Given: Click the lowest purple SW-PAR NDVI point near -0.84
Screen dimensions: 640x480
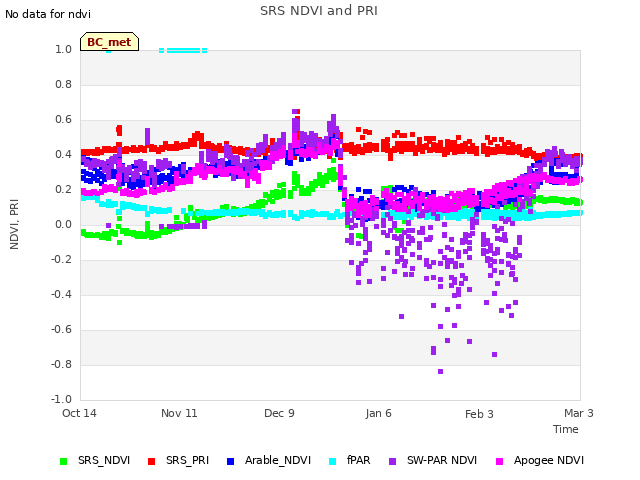Looking at the screenshot, I should 440,371.
